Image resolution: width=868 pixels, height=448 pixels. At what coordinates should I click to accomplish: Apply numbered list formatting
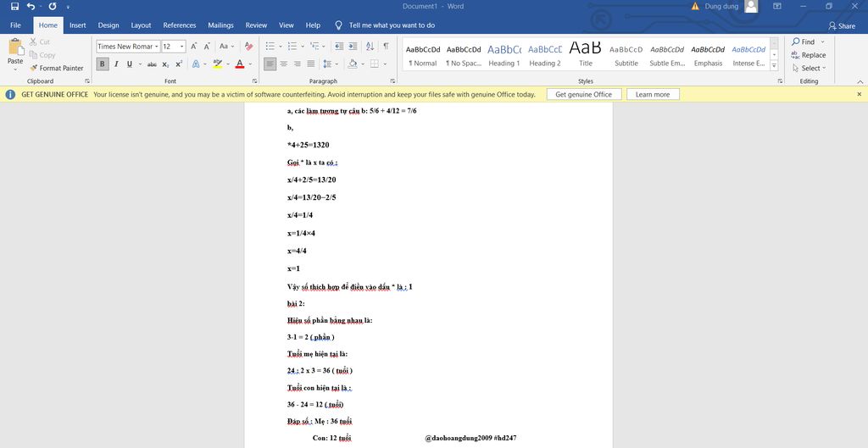coord(292,47)
